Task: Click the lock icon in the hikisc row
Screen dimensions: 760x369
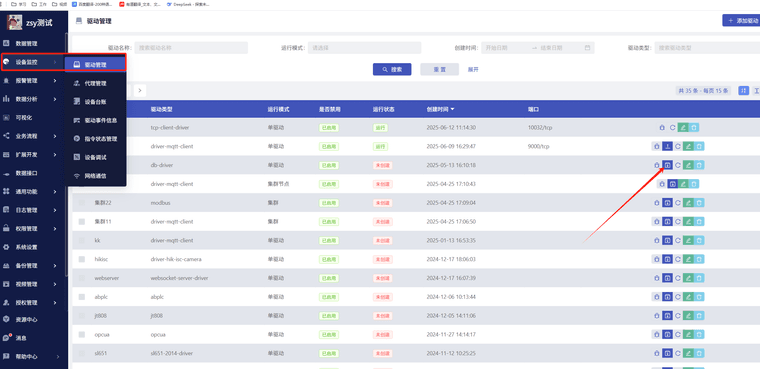Action: coord(657,259)
